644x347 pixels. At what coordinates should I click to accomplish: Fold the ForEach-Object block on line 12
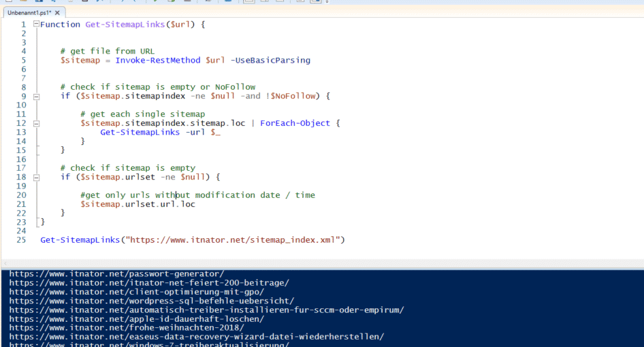(36, 123)
